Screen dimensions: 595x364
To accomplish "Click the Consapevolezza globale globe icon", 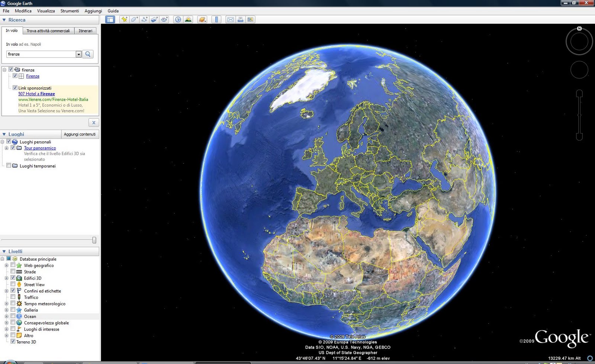I will point(19,323).
